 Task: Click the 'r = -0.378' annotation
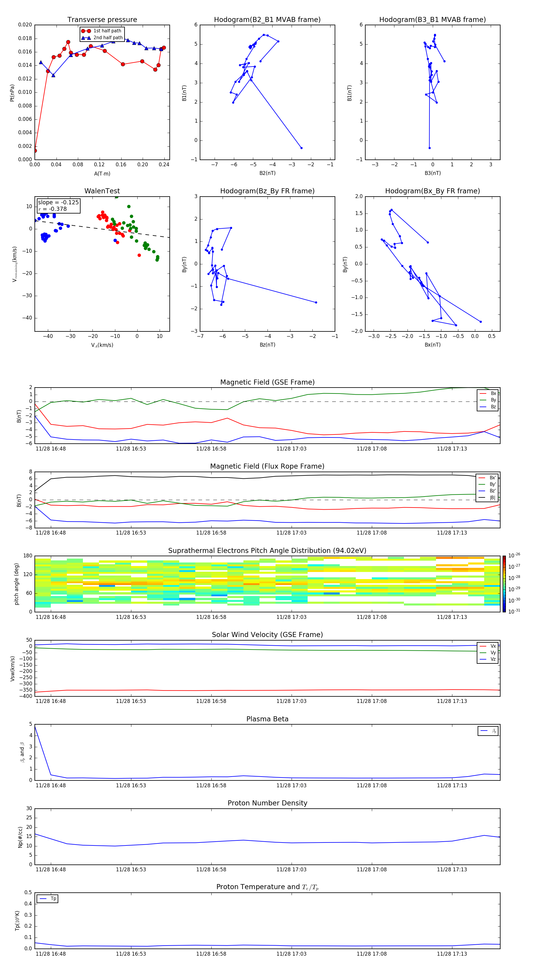click(x=53, y=209)
